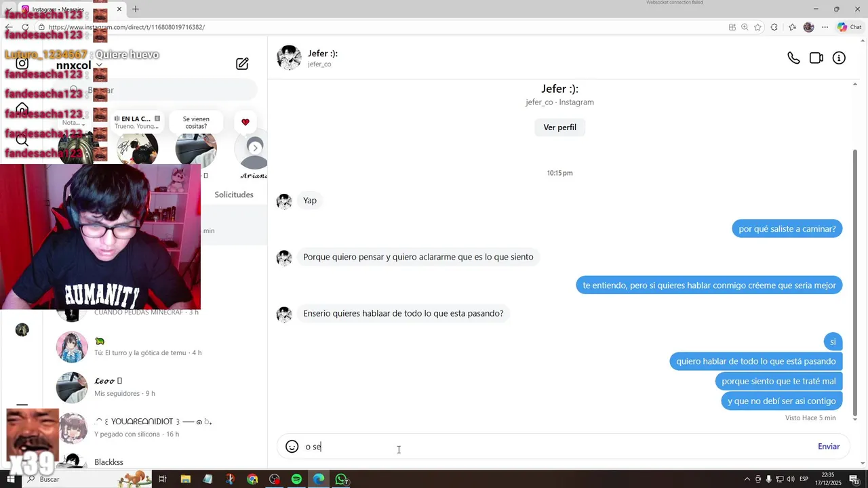Open the chat with El turro y la gótica message
868x488 pixels.
[155, 346]
